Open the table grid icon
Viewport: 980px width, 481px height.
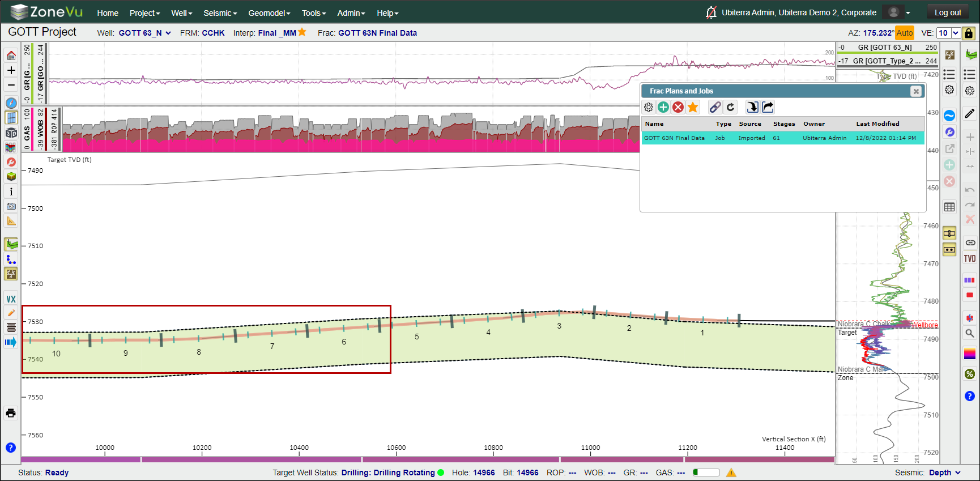point(950,207)
